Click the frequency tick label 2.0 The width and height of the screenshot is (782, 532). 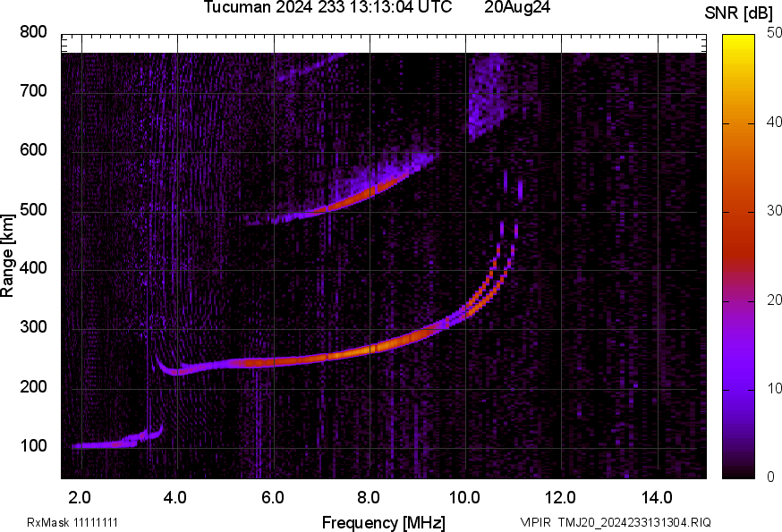click(x=80, y=497)
